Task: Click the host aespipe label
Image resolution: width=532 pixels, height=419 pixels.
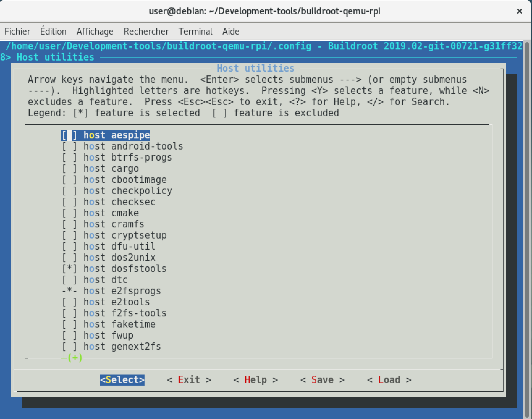Action: [117, 135]
